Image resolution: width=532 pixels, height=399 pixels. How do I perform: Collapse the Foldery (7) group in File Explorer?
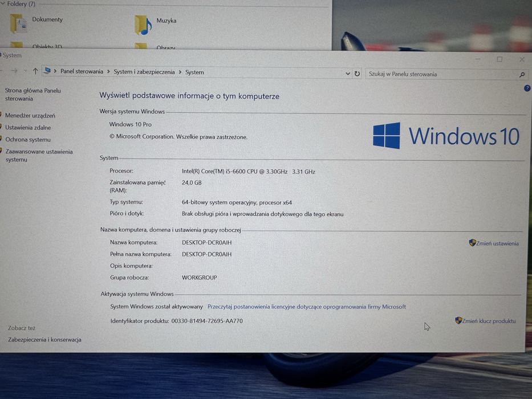pos(3,4)
